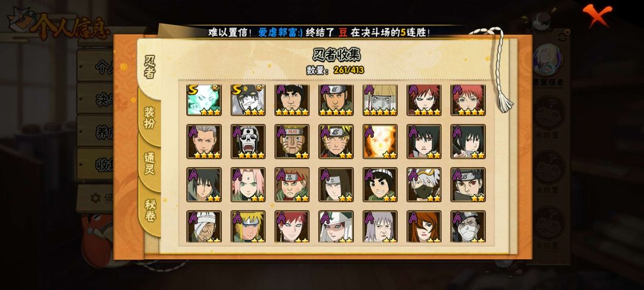Screen dimensions: 644x290
Task: Select the long auburn-haired Mei portrait
Action: click(x=425, y=226)
